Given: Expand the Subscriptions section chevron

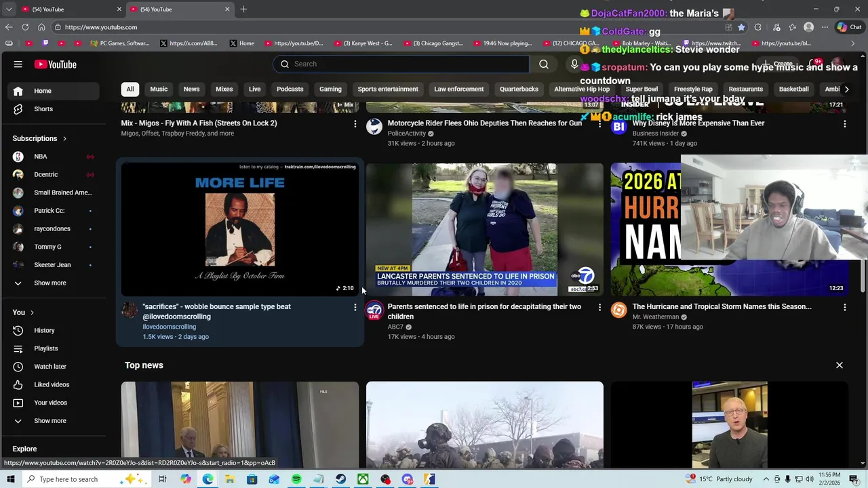Looking at the screenshot, I should (x=64, y=138).
